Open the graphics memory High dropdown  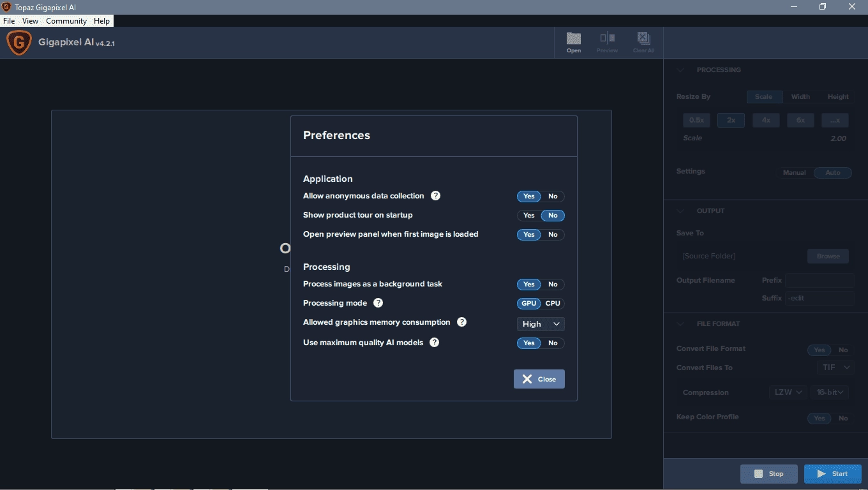click(x=541, y=324)
